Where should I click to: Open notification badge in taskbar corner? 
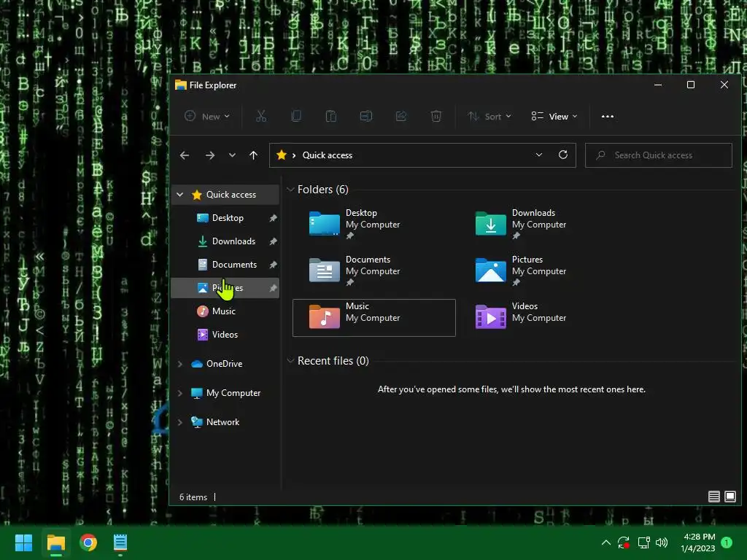[x=727, y=542]
